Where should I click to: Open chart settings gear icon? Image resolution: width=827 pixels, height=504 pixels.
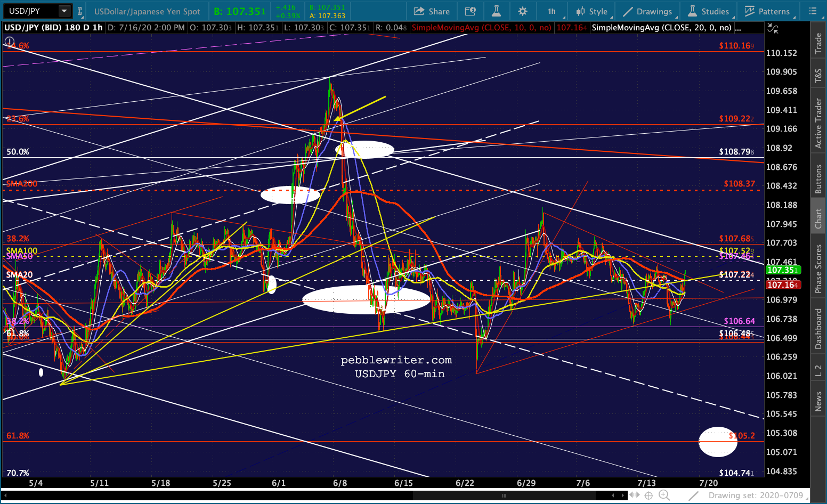click(523, 11)
